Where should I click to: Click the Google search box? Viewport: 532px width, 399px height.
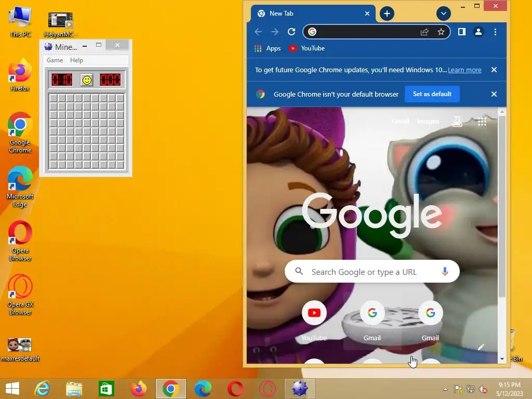click(372, 271)
